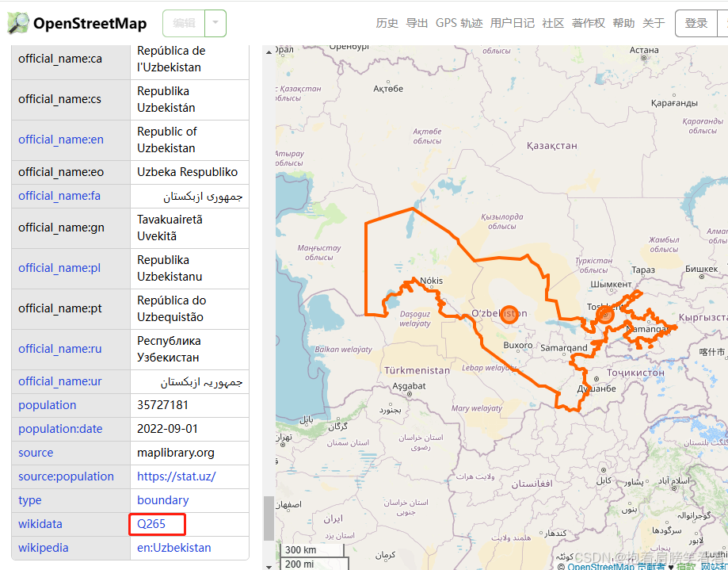Open the en:Uzbekistan wikipedia link

coord(173,548)
